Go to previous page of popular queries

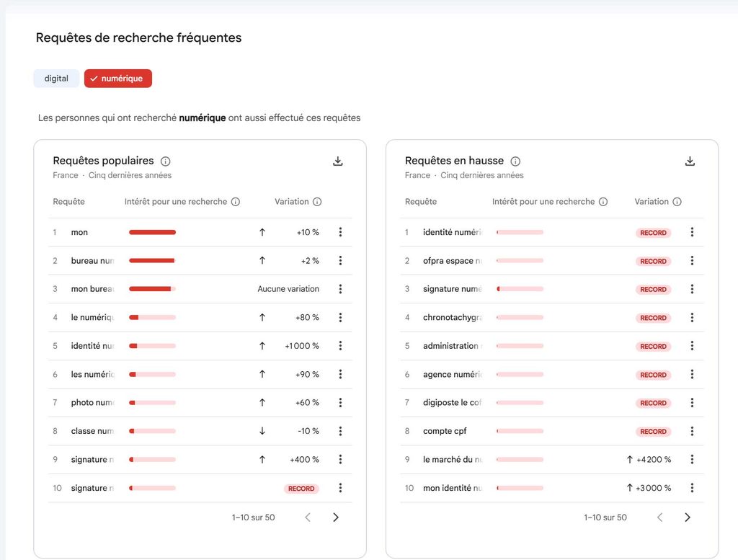tap(308, 517)
